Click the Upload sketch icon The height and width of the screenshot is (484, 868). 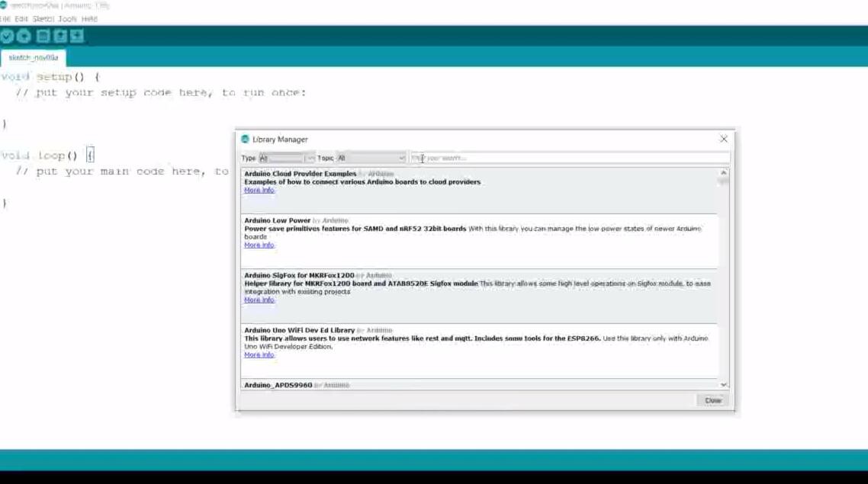[24, 37]
